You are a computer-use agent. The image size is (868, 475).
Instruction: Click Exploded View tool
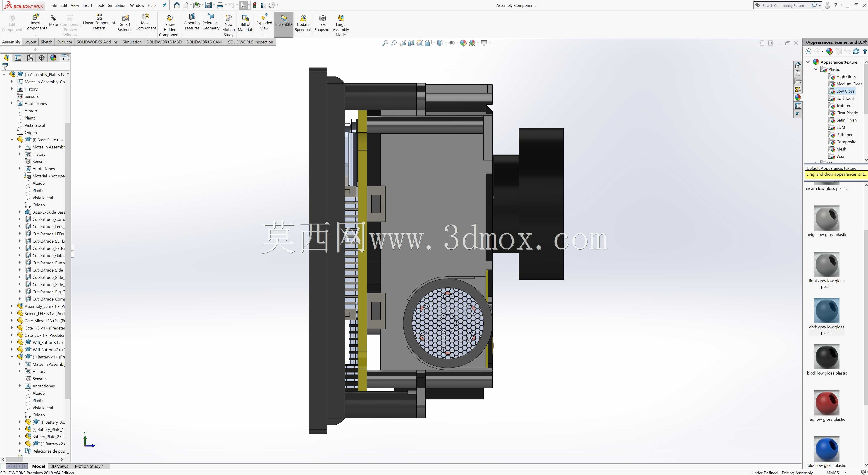[264, 22]
